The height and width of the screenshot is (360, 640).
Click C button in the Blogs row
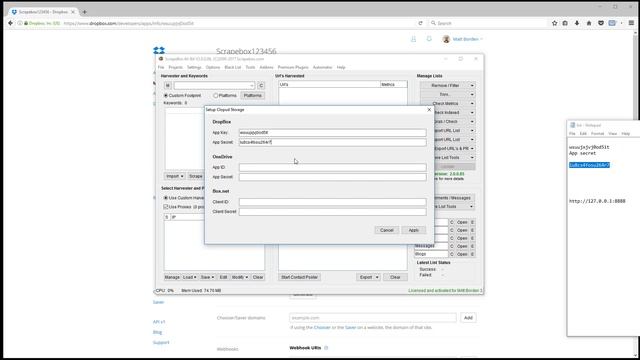coord(451,254)
